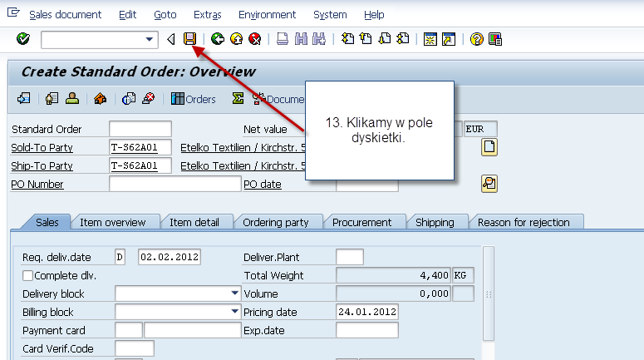
Task: Click the orange house icon in application toolbar
Action: [x=101, y=99]
